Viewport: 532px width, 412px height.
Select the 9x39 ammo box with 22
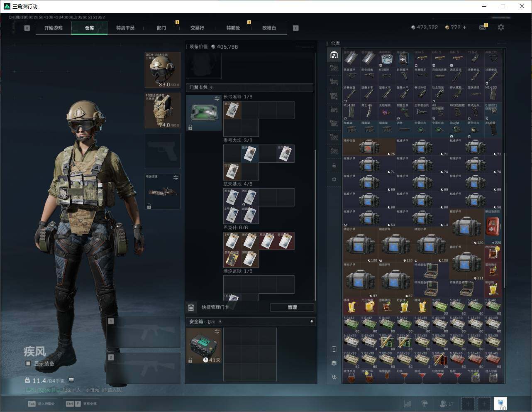[x=440, y=307]
